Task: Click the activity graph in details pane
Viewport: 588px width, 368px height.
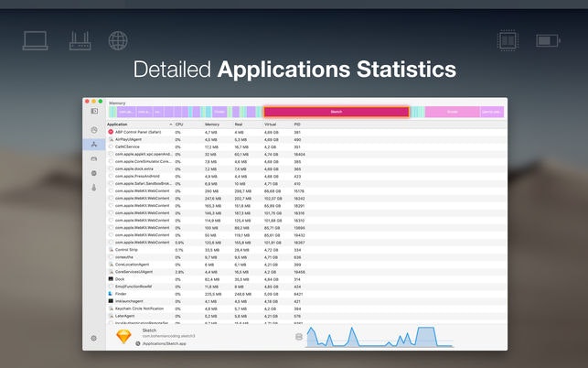Action: tap(380, 337)
